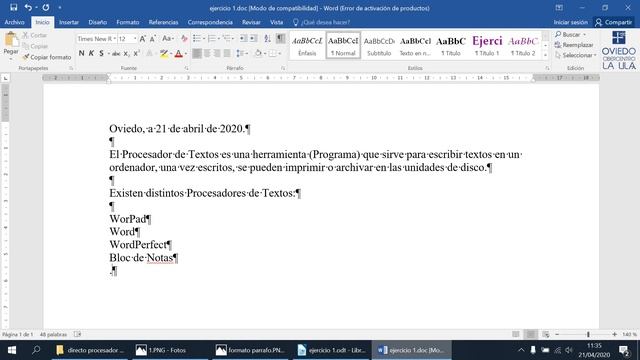The height and width of the screenshot is (360, 640).
Task: Align the paragraph text to the right
Action: (x=217, y=53)
